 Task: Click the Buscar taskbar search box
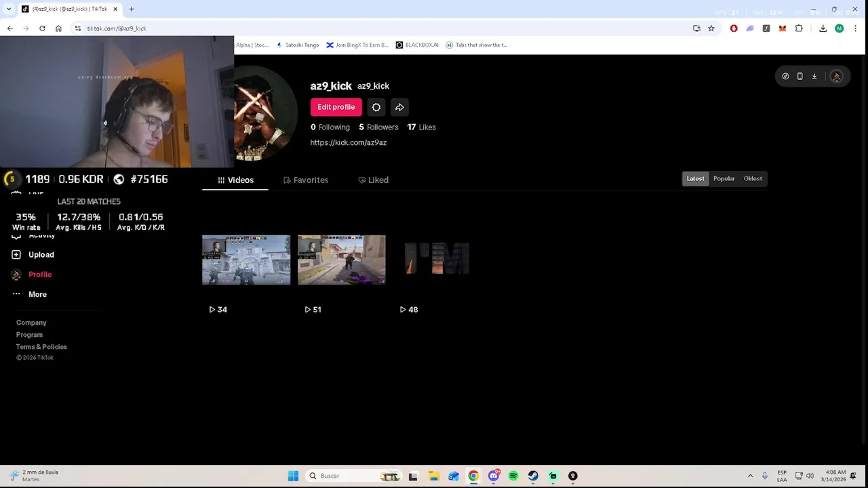[353, 476]
